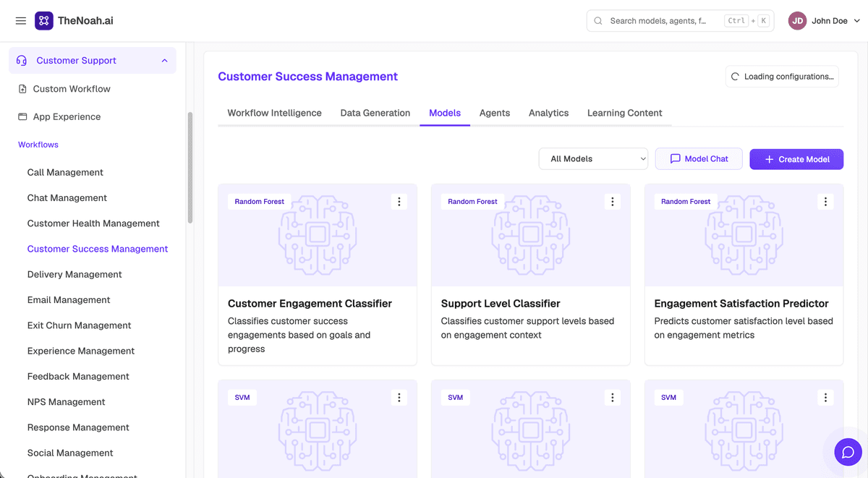This screenshot has height=478, width=868.
Task: Click Random Forest tag on Customer Engagement Classifier
Action: (260, 202)
